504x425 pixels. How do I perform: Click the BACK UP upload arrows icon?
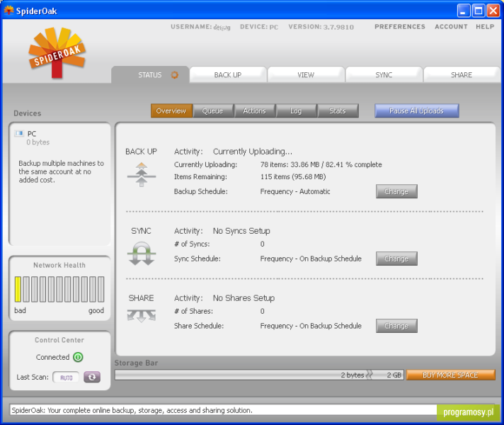tap(142, 175)
